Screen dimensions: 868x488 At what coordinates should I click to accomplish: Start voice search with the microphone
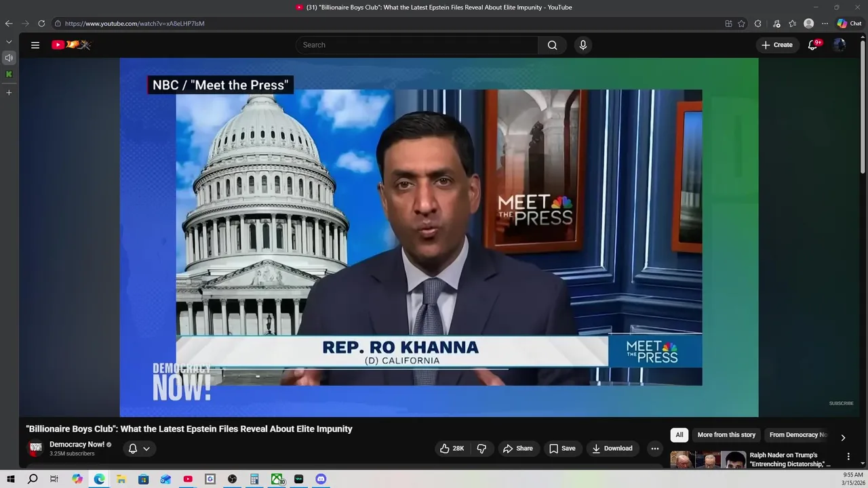[x=583, y=45]
